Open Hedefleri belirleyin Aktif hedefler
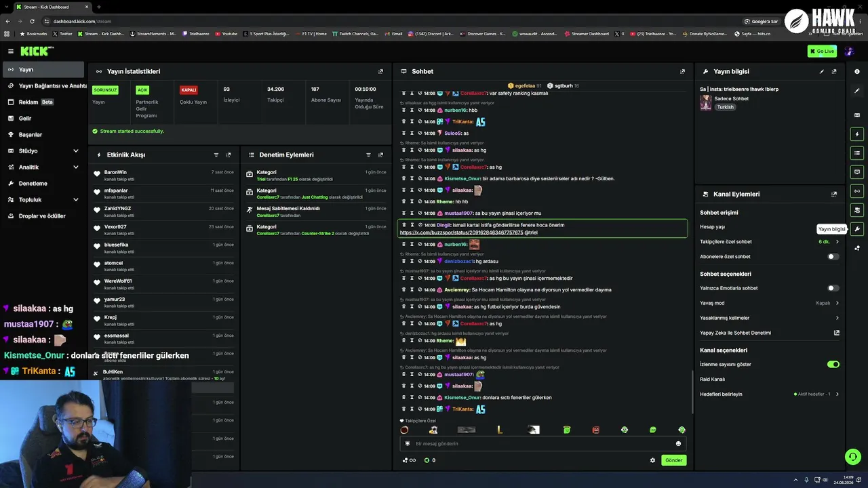The image size is (868, 488). 770,394
